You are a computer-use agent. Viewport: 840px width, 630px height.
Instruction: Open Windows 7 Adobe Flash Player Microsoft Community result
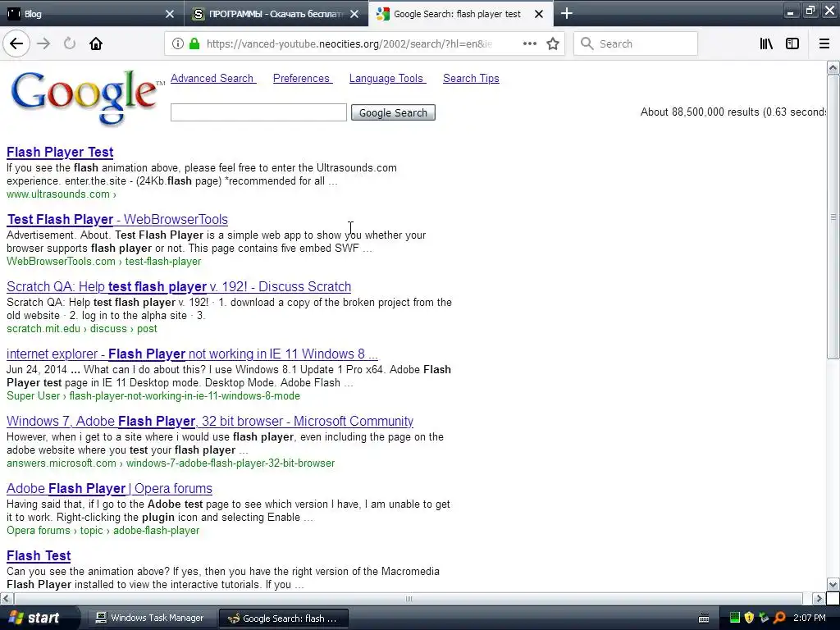click(210, 421)
